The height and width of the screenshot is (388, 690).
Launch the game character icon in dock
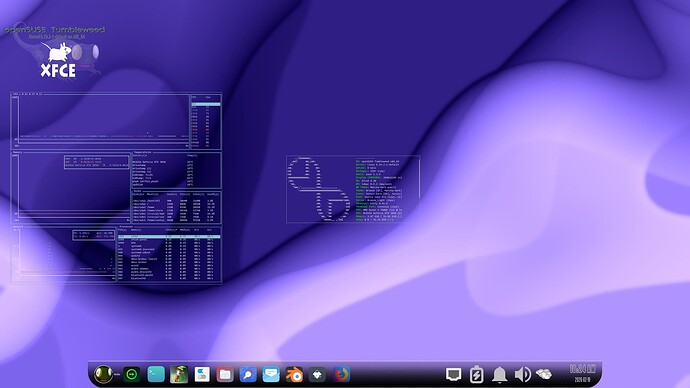coord(179,374)
